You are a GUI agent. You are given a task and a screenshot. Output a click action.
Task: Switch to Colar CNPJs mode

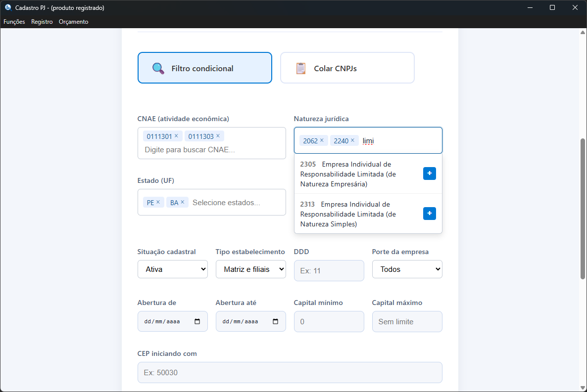pos(347,68)
